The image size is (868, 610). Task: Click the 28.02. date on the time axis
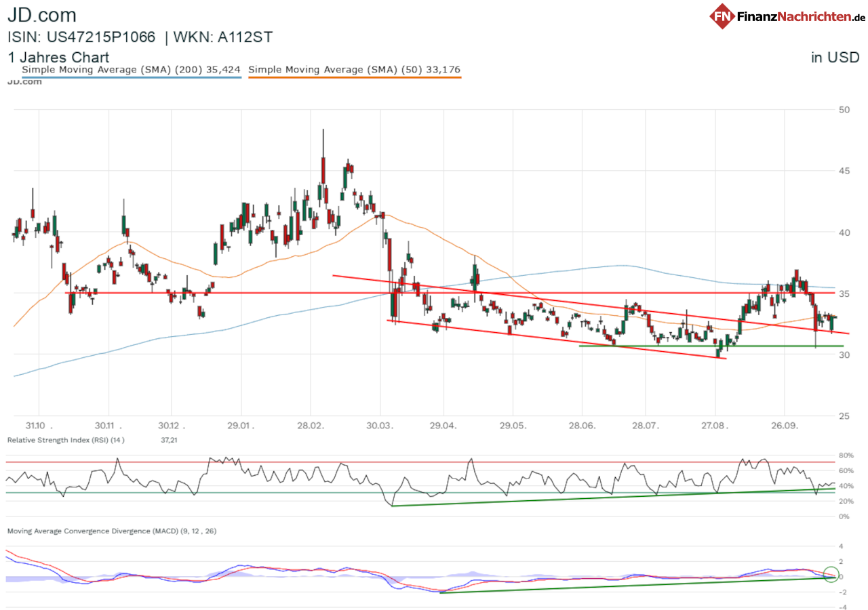(x=310, y=426)
